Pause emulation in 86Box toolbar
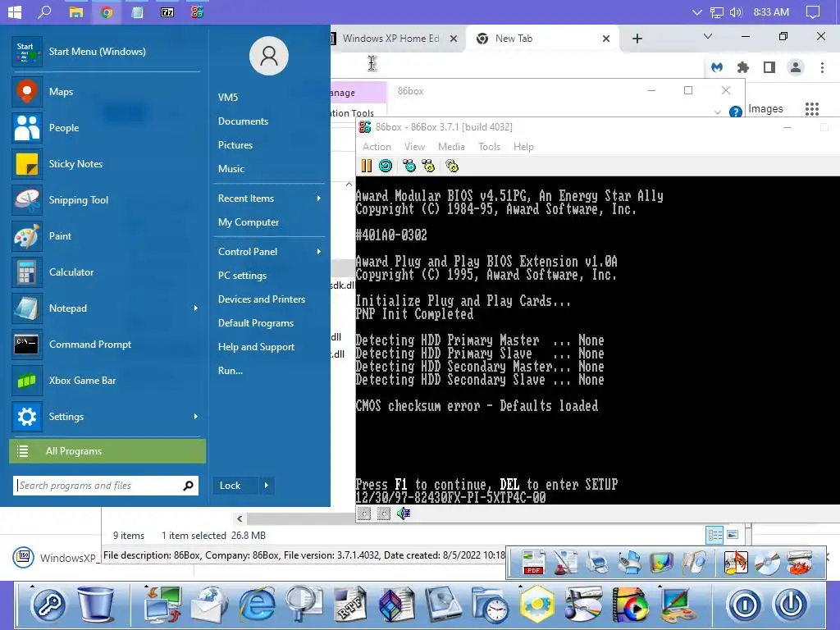The height and width of the screenshot is (630, 840). (367, 166)
